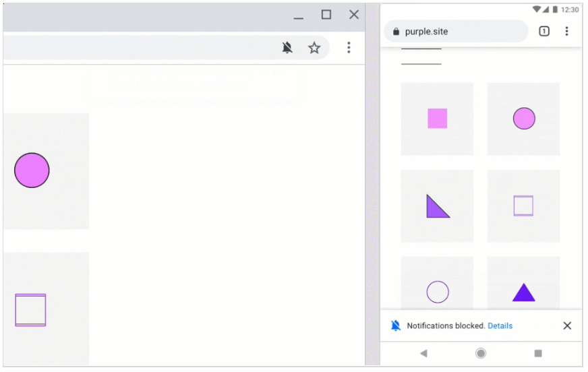Tap the purple.site address bar on mobile
Viewport: 588px width, 372px height.
(x=456, y=32)
